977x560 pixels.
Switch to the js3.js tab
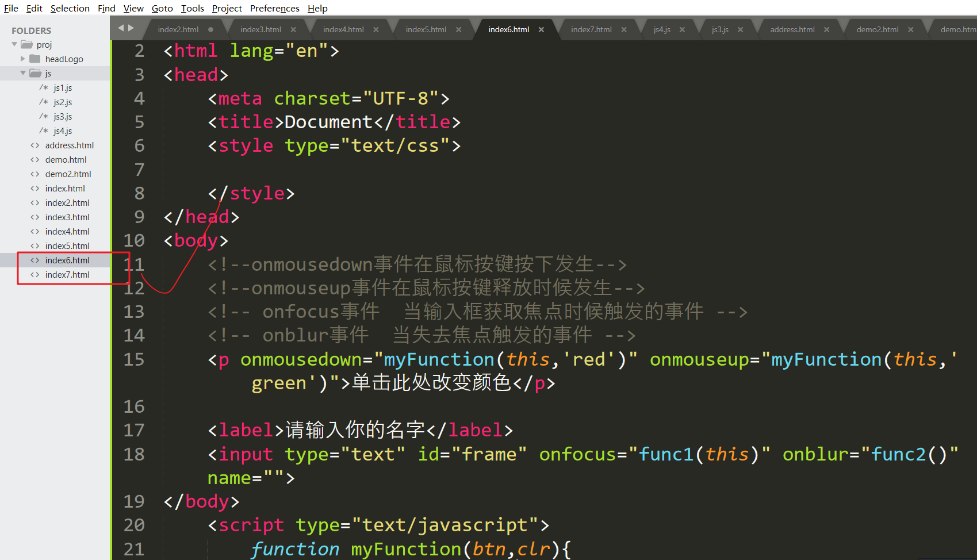tap(720, 29)
